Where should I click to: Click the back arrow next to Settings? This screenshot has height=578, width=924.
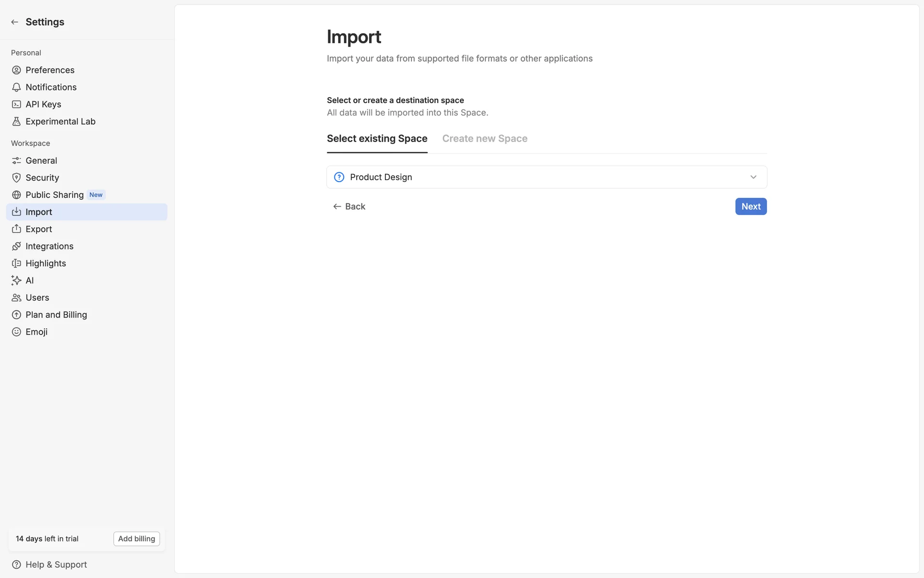click(x=14, y=22)
